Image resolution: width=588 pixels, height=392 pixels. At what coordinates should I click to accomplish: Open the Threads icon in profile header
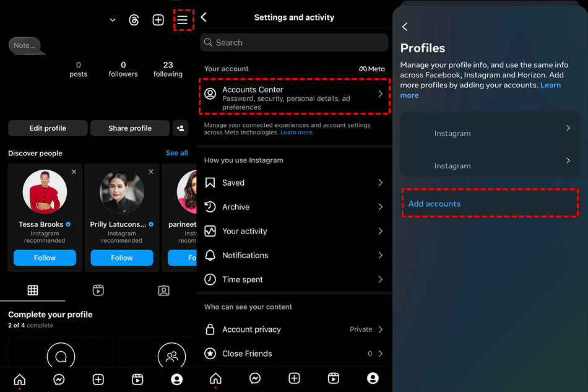(134, 20)
